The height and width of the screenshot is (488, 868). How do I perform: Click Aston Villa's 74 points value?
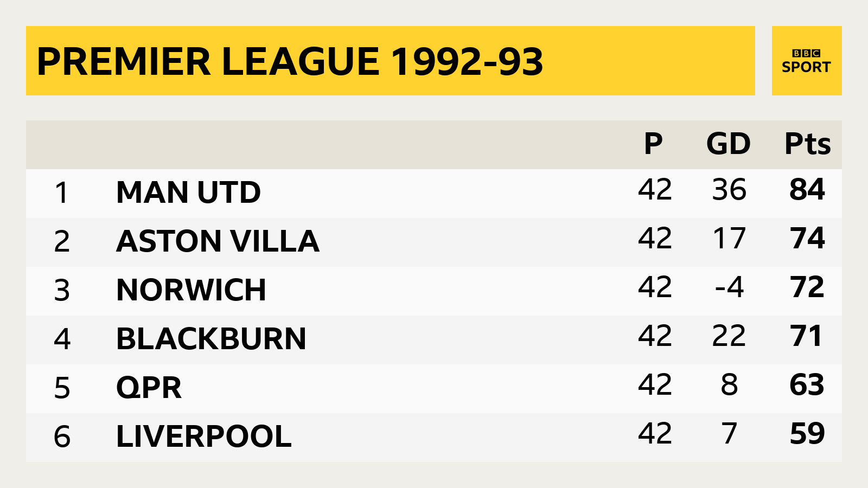pos(807,238)
